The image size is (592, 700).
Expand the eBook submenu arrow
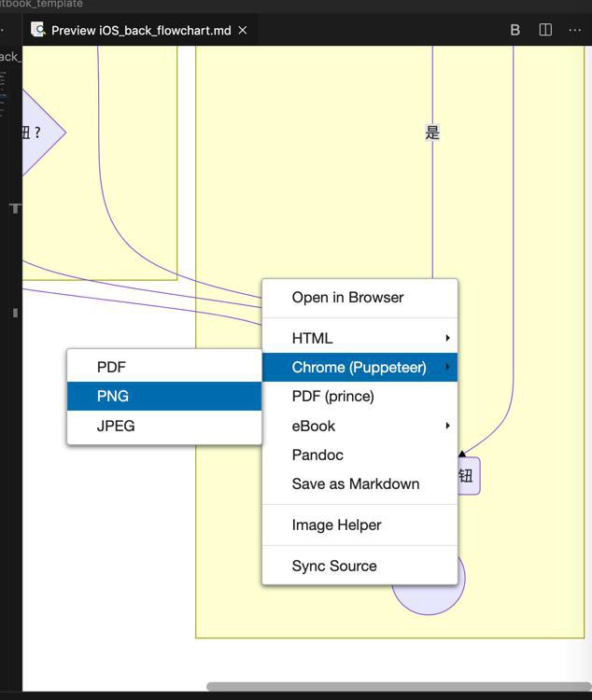(x=447, y=426)
